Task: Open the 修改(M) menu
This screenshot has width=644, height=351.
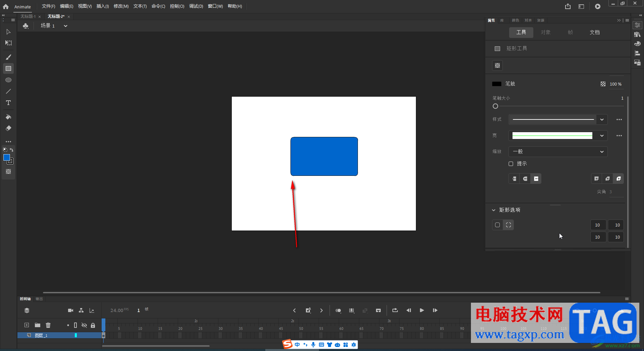Action: 121,6
